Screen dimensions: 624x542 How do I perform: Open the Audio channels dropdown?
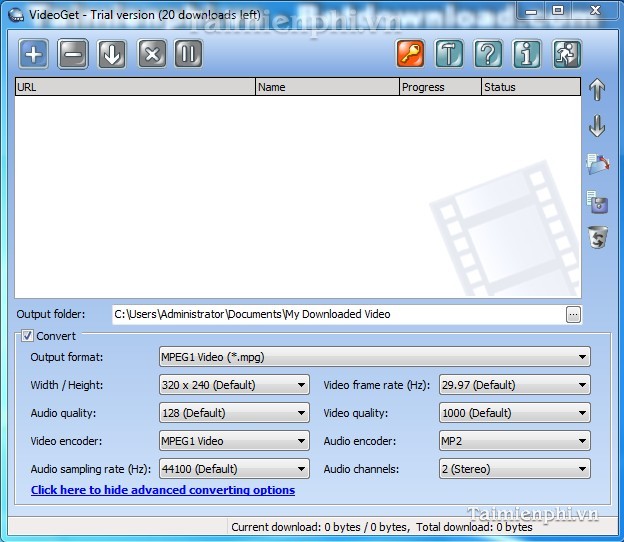click(x=515, y=469)
